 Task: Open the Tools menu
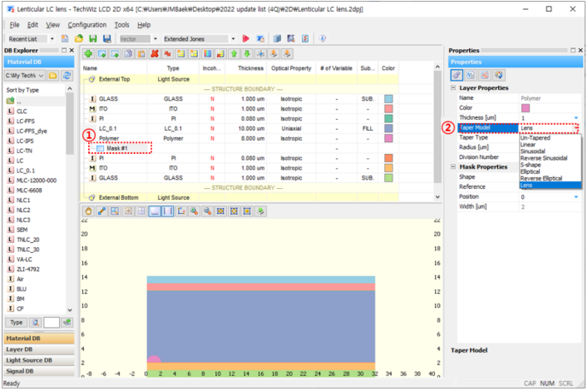(x=121, y=25)
